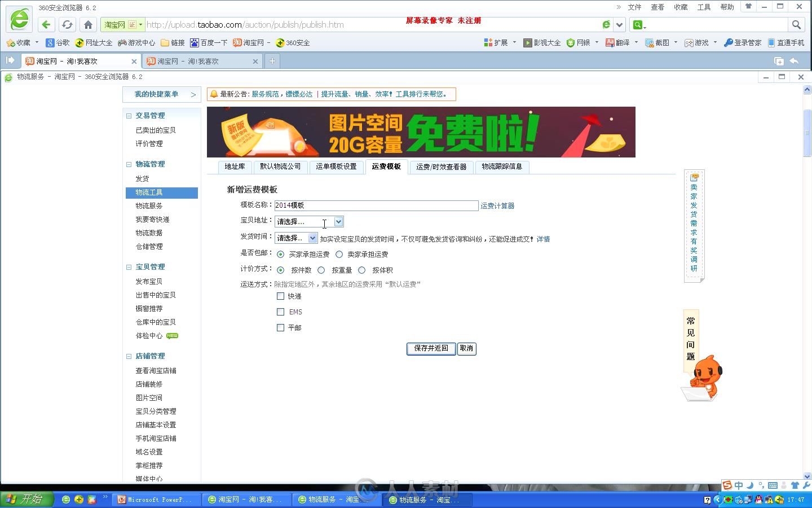Click the browser back arrow button

click(46, 24)
